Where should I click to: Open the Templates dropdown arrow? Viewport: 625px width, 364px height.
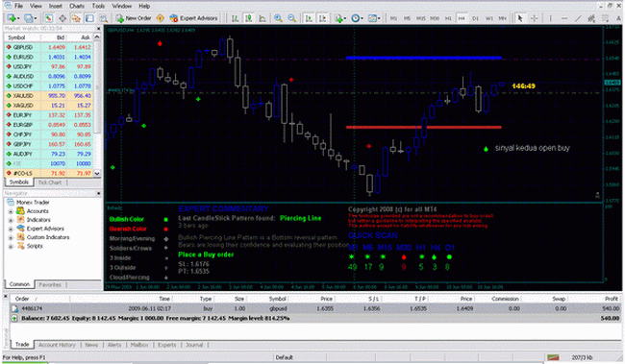pos(379,18)
